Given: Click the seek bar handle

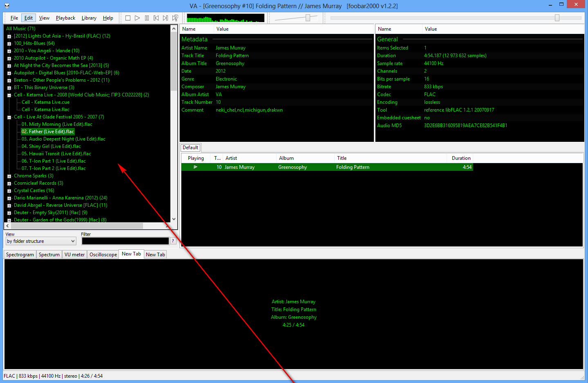Looking at the screenshot, I should tap(557, 18).
